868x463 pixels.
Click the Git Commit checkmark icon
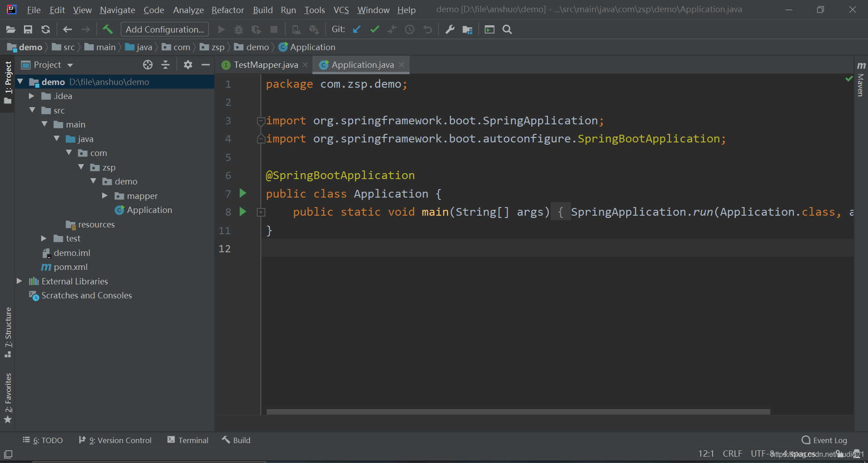374,29
